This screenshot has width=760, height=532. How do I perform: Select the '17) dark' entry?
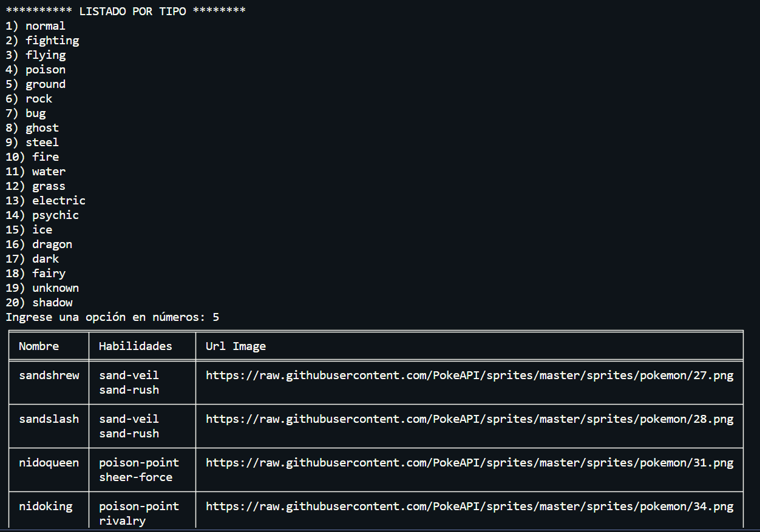(32, 259)
